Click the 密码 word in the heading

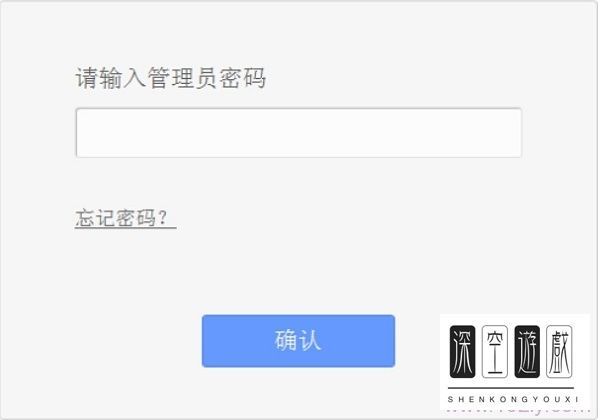243,78
